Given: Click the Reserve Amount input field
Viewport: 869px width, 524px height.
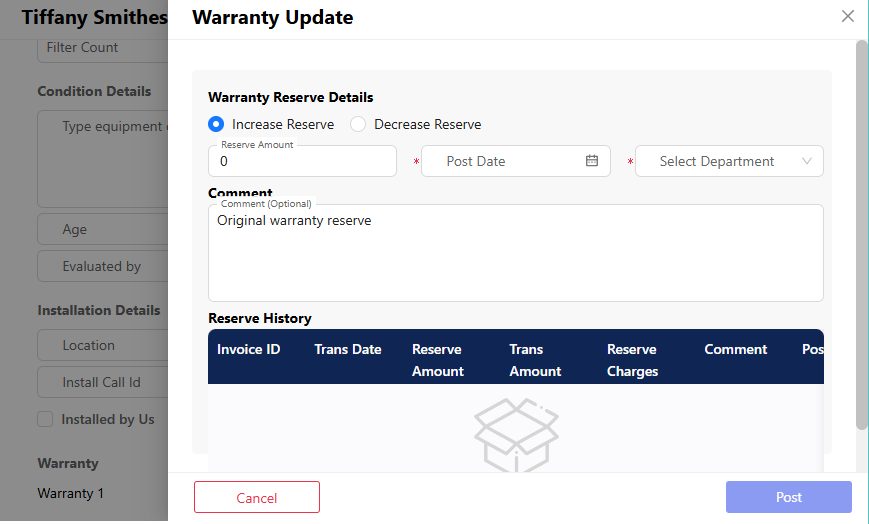Looking at the screenshot, I should tap(302, 161).
